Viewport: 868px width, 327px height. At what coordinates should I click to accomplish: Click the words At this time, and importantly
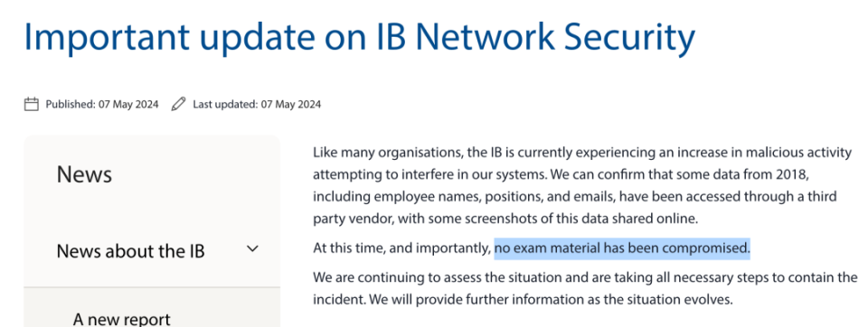pyautogui.click(x=402, y=249)
